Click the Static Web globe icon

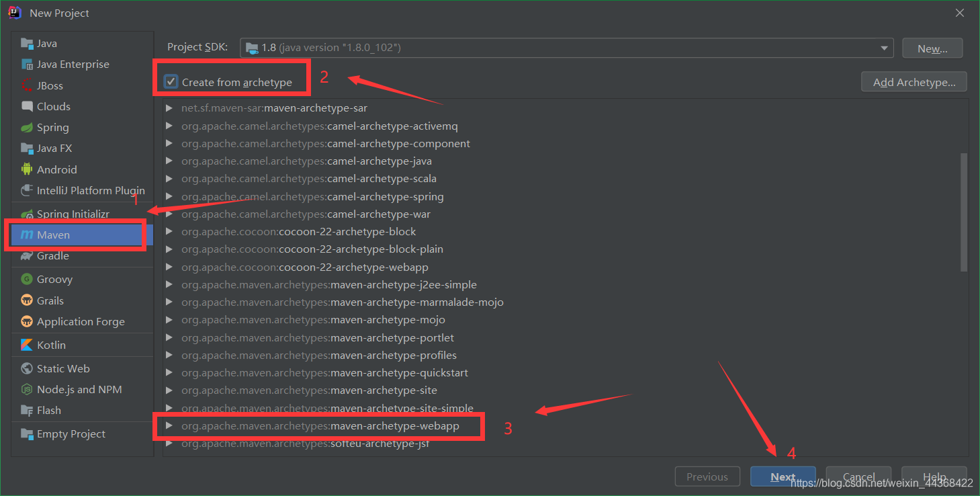coord(27,368)
